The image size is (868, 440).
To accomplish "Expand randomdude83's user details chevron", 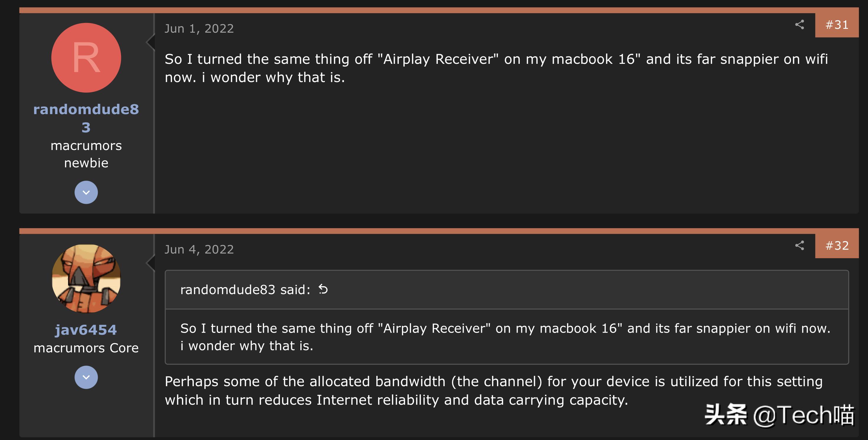I will click(x=86, y=192).
